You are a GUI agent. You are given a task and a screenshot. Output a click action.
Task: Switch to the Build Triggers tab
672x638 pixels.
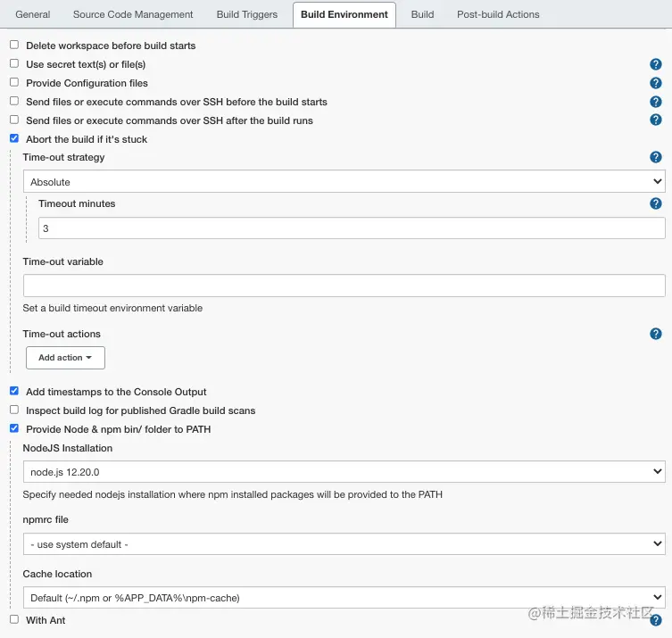point(247,14)
